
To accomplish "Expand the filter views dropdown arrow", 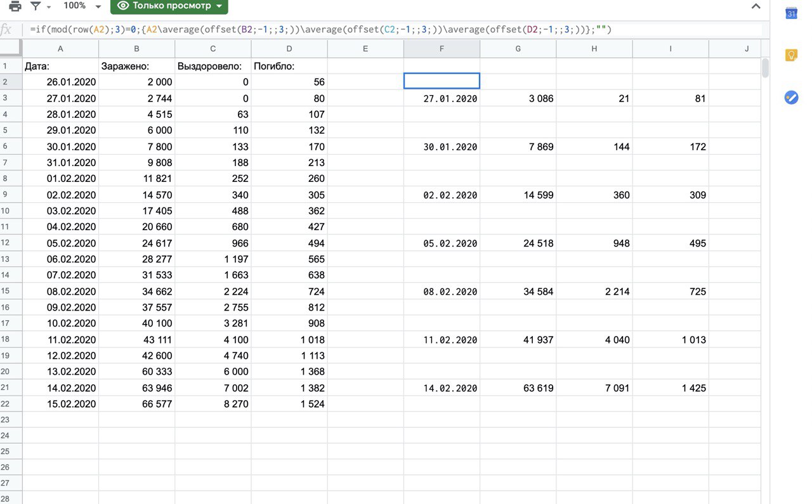I will [49, 8].
